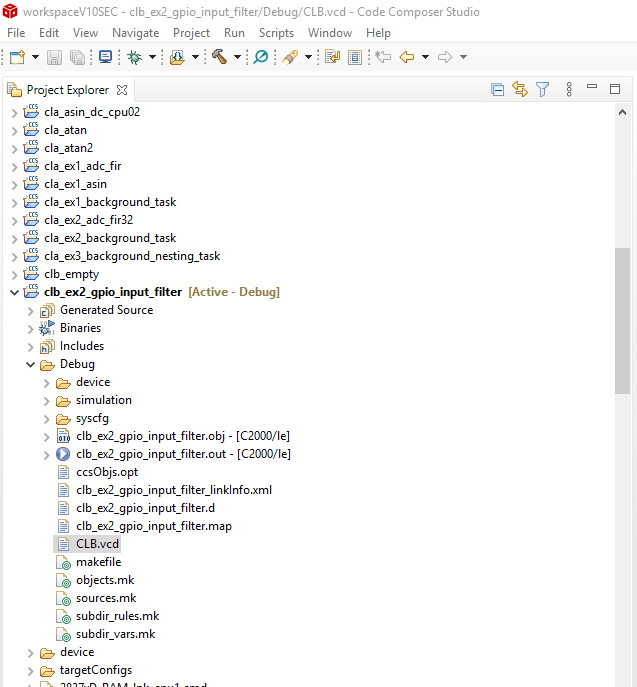Image resolution: width=637 pixels, height=687 pixels.
Task: Expand the Binaries node
Action: [x=30, y=329]
